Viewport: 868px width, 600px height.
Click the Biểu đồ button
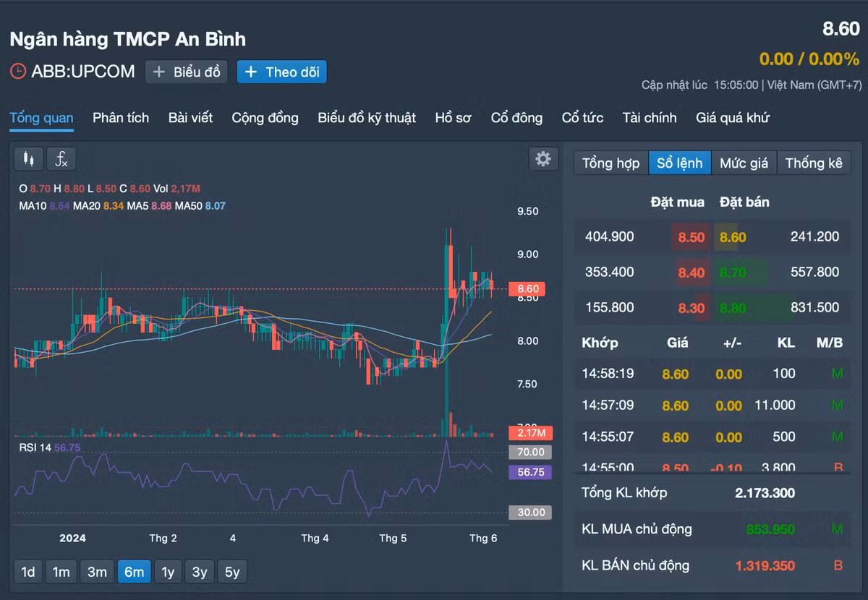[x=187, y=72]
